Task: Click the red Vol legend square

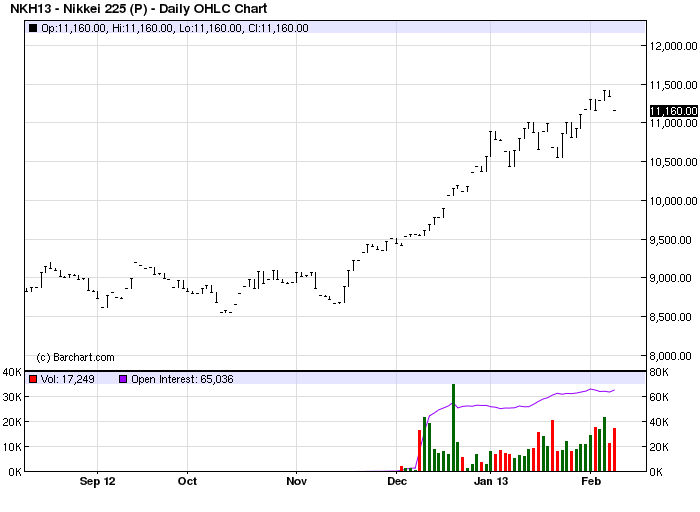Action: pos(33,379)
